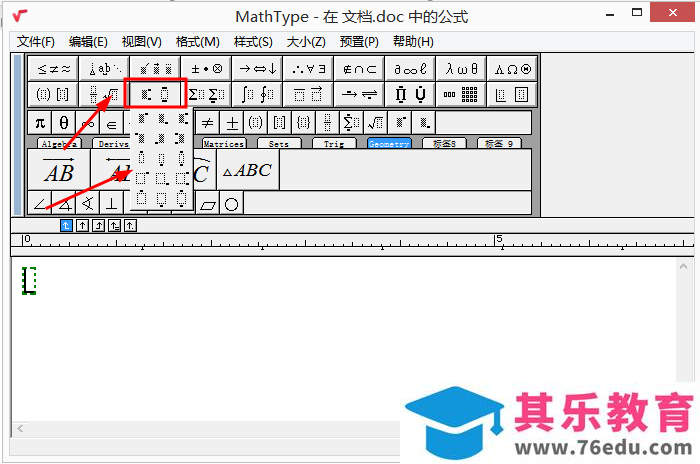Insert the not-equal sign ≠
Image resolution: width=700 pixels, height=464 pixels.
(x=208, y=122)
